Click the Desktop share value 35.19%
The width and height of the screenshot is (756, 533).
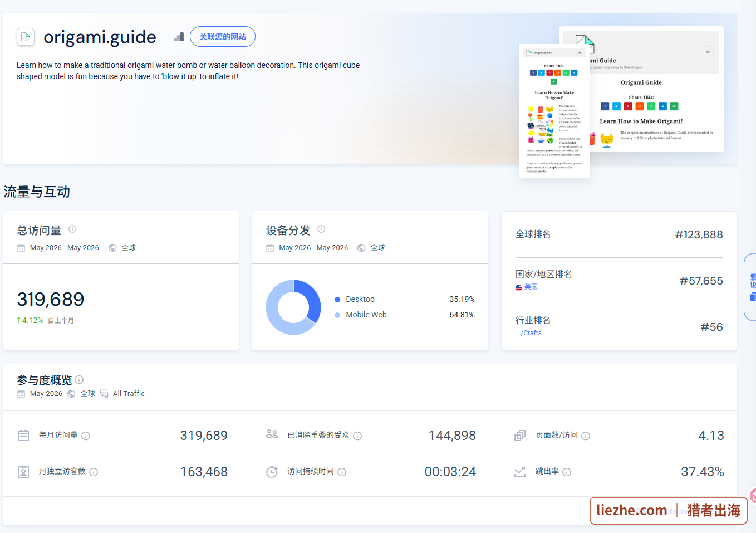pos(462,300)
